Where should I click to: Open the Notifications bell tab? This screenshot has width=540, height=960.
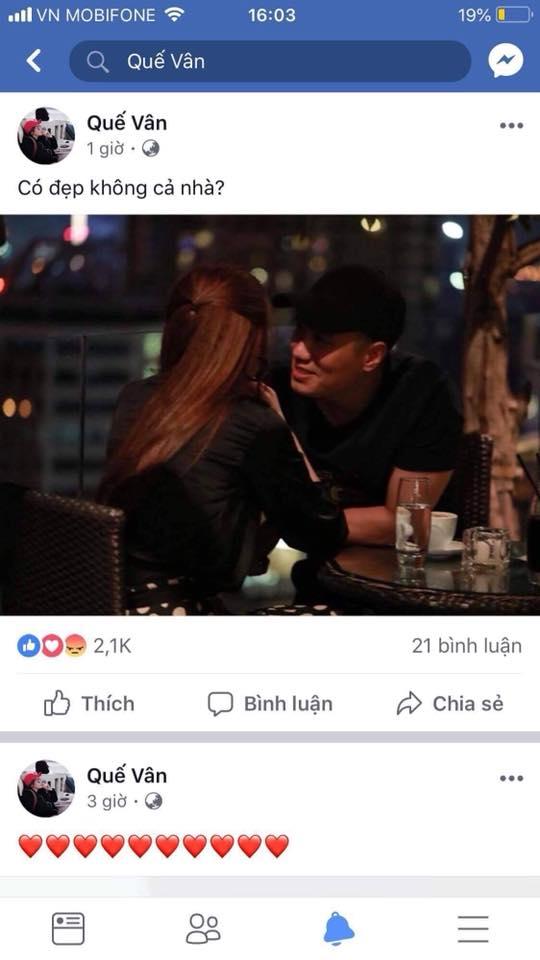339,929
